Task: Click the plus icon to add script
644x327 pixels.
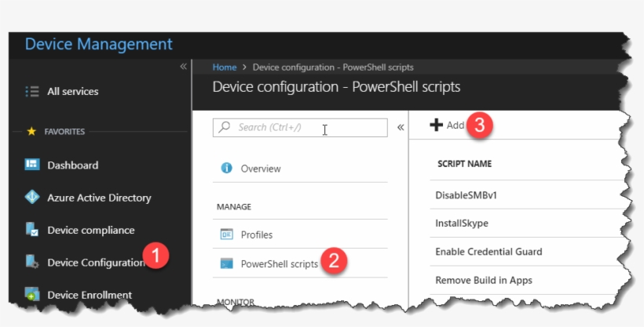Action: (437, 125)
